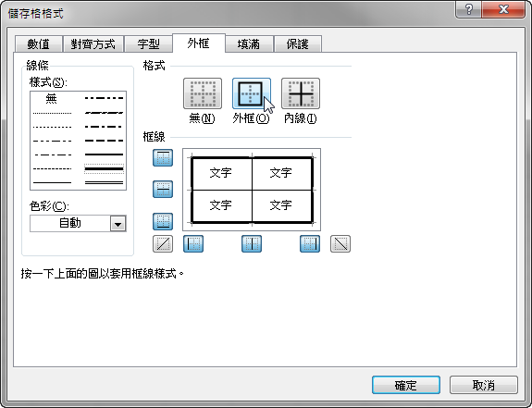This screenshot has height=408, width=532.
Task: Apply the 內線(I) inside lines preset
Action: tap(301, 93)
